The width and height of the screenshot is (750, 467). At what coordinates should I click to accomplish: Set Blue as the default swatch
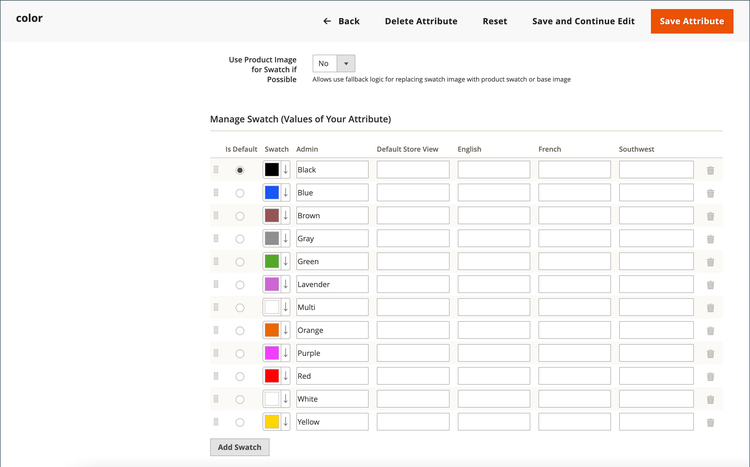pyautogui.click(x=240, y=193)
